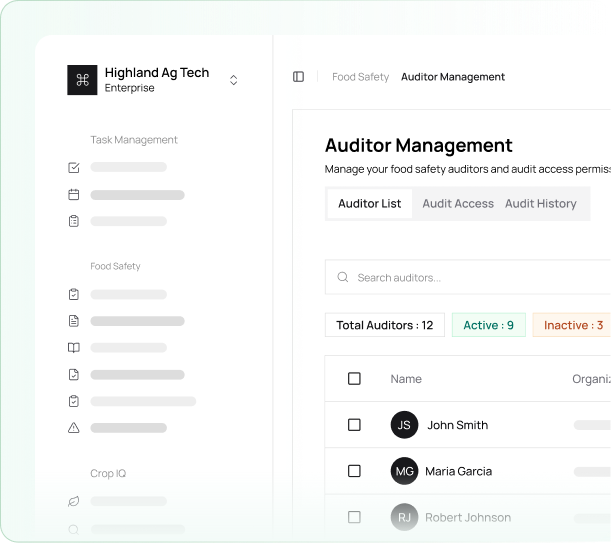Click the Search auditors input field
The width and height of the screenshot is (612, 543).
point(470,278)
